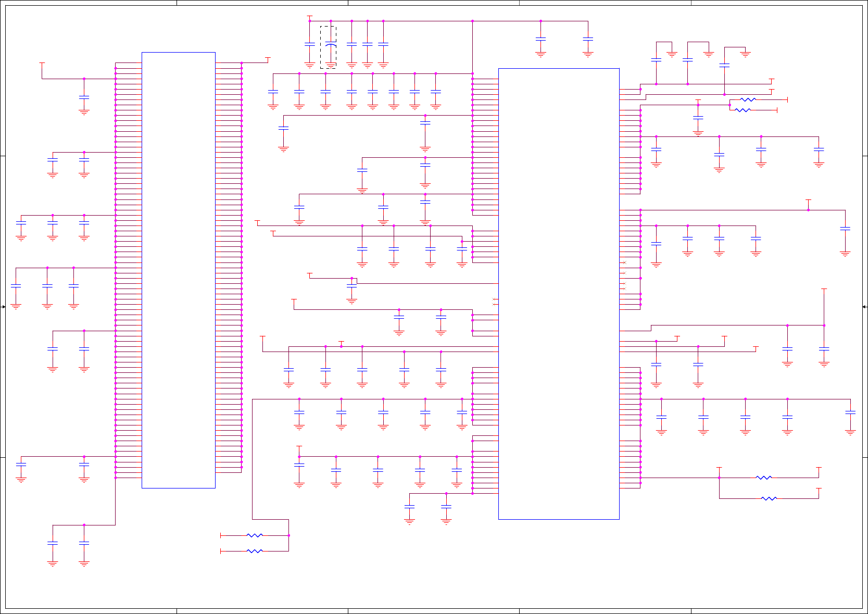This screenshot has height=614, width=868.
Task: Select the tall narrow IC symbol body
Action: point(179,270)
